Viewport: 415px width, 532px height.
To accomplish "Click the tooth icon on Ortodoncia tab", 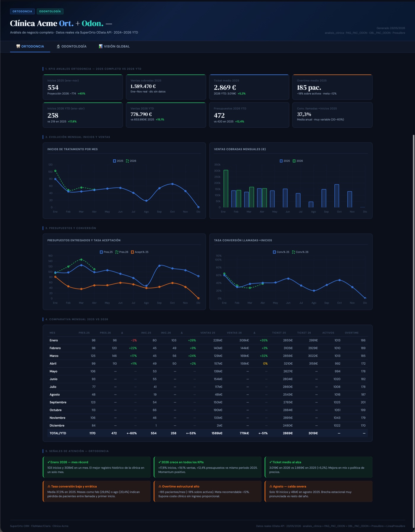I will 18,47.
